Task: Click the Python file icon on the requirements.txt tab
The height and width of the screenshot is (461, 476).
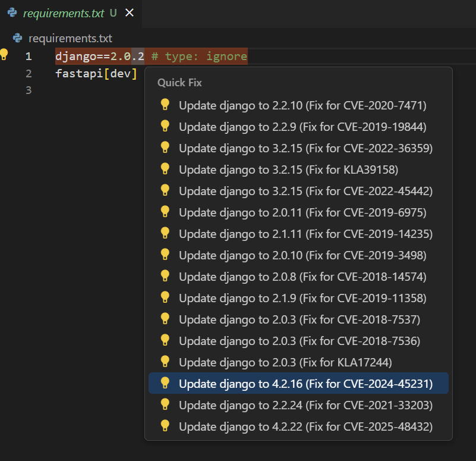Action: pos(12,12)
